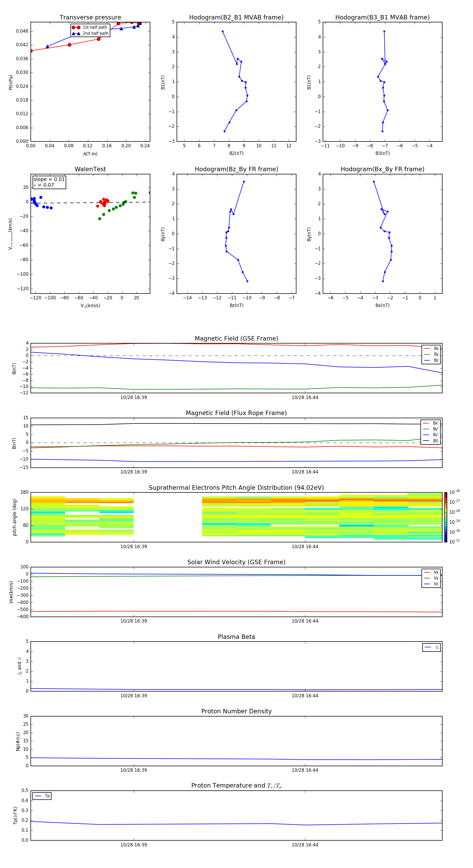The height and width of the screenshot is (868, 473).
Task: Click the '10/28 16:39' tick under GSE magnetic field
Action: (x=134, y=398)
